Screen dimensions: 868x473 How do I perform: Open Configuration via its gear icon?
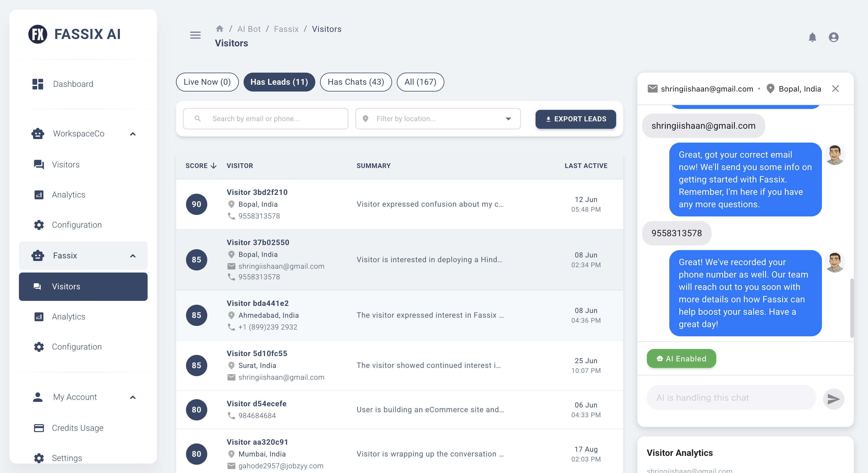38,347
